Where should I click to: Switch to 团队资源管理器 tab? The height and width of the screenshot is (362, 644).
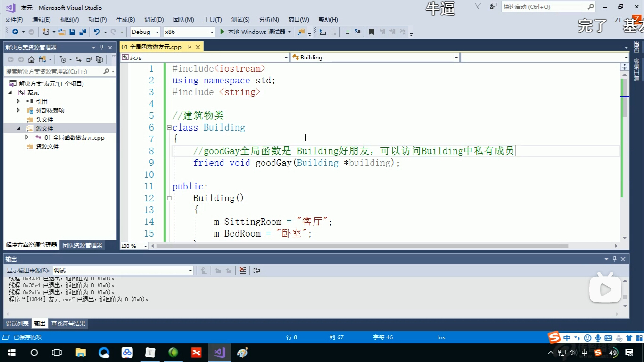click(x=83, y=245)
